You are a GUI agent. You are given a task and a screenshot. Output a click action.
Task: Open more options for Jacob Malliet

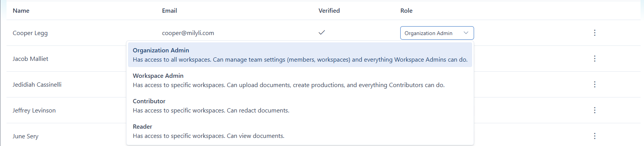click(x=594, y=59)
